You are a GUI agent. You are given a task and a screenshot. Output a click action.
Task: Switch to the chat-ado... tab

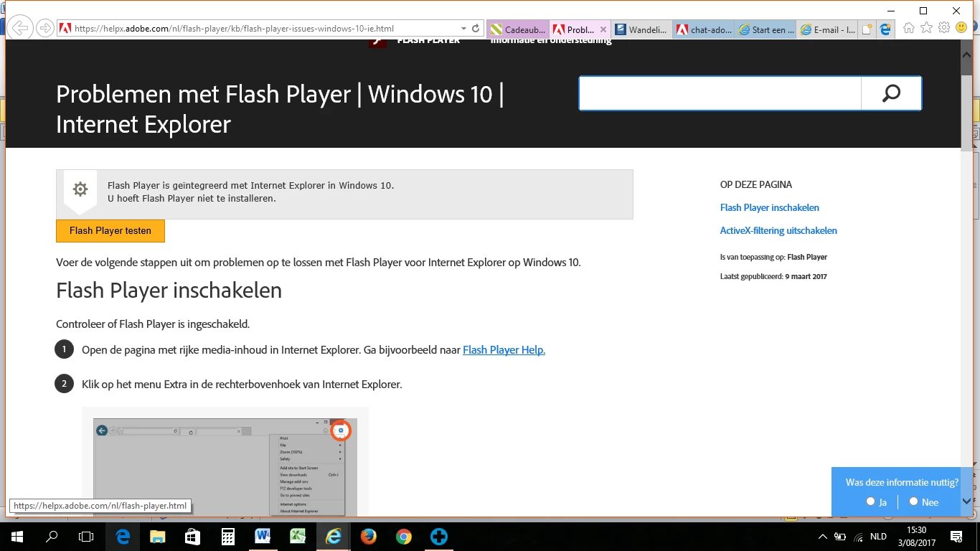(704, 29)
